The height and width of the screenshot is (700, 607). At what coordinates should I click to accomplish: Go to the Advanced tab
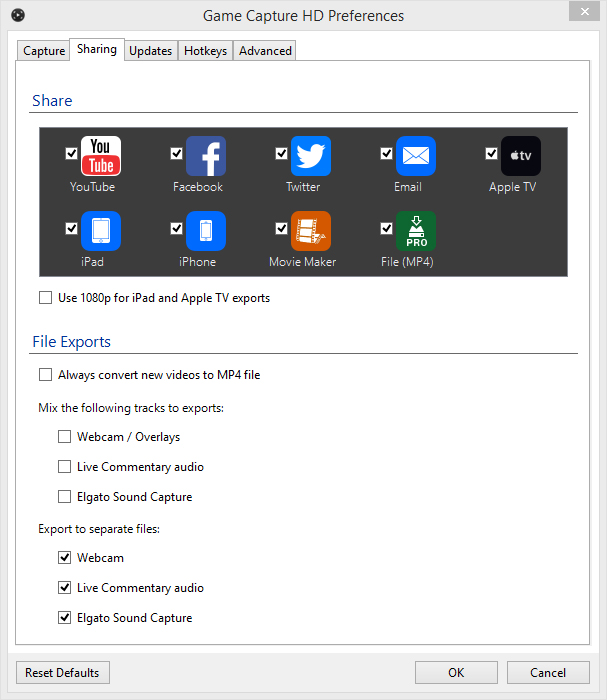coord(265,51)
